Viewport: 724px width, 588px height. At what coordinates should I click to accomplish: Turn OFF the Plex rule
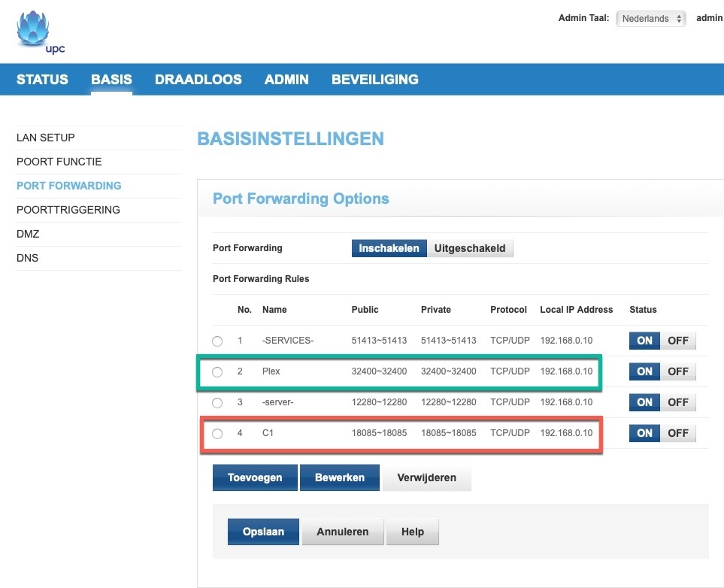pyautogui.click(x=678, y=371)
